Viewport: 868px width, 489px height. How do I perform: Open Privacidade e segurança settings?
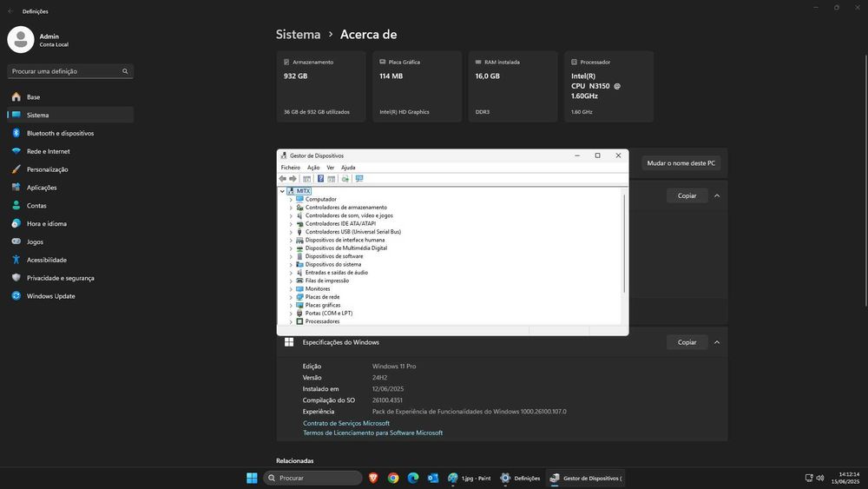[70, 278]
